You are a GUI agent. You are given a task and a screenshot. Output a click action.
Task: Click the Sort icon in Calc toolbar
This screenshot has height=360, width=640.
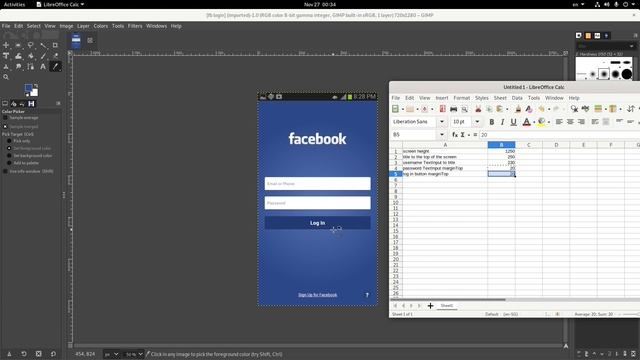coord(631,109)
